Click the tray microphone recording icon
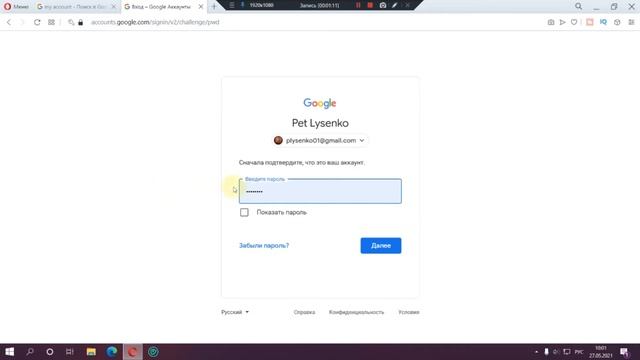640x360 pixels. pyautogui.click(x=547, y=352)
